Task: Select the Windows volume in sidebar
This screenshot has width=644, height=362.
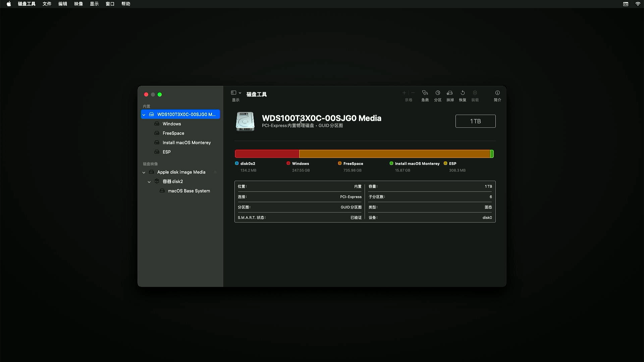Action: tap(172, 124)
